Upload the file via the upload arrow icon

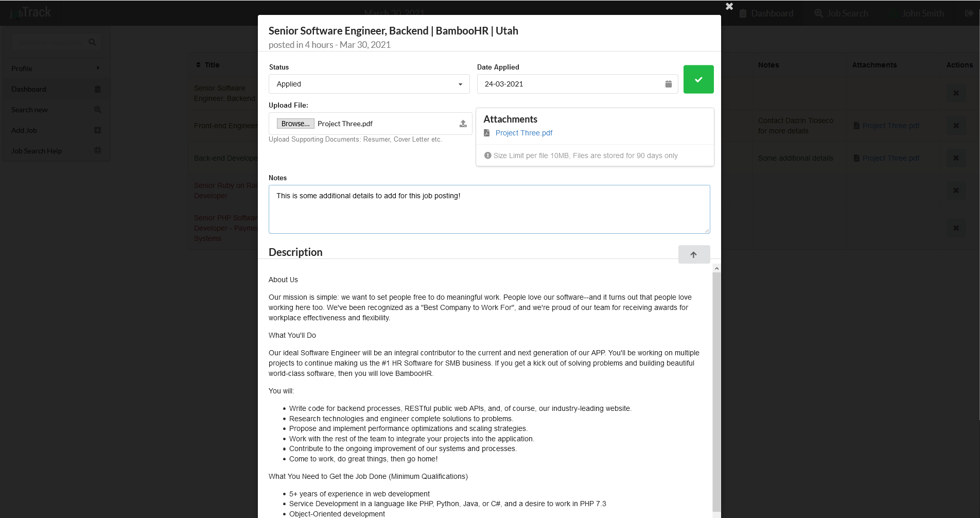tap(463, 124)
